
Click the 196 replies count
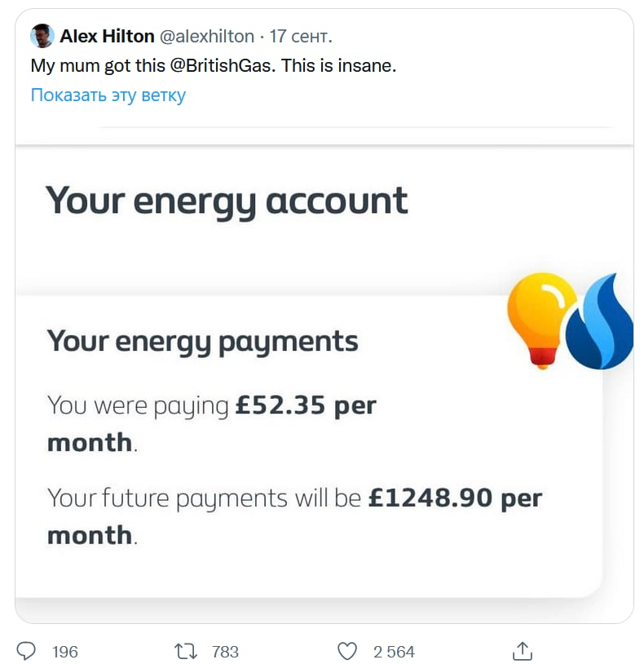65,651
